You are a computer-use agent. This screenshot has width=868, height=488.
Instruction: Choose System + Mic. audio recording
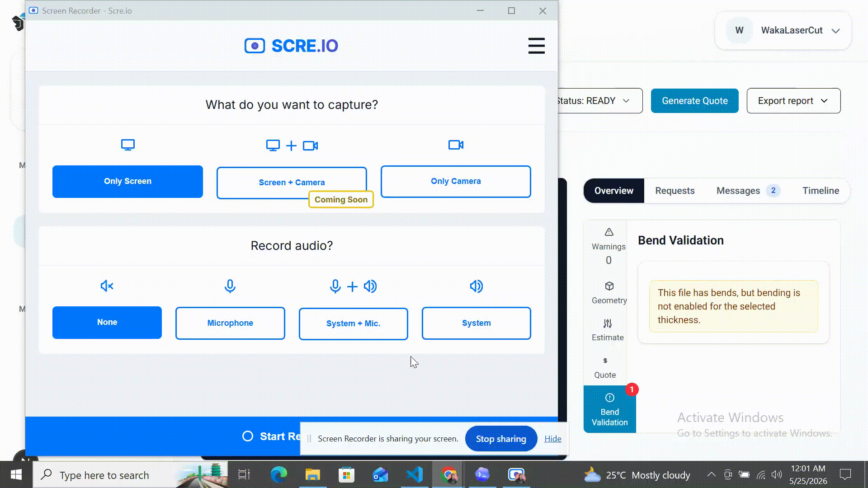pos(353,324)
